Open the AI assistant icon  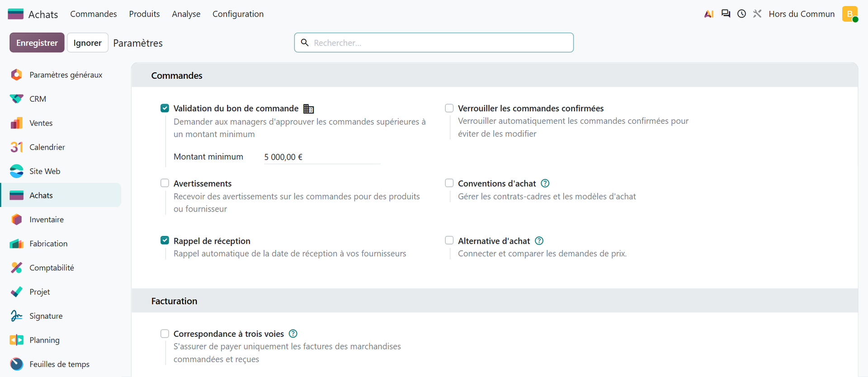[x=709, y=14]
